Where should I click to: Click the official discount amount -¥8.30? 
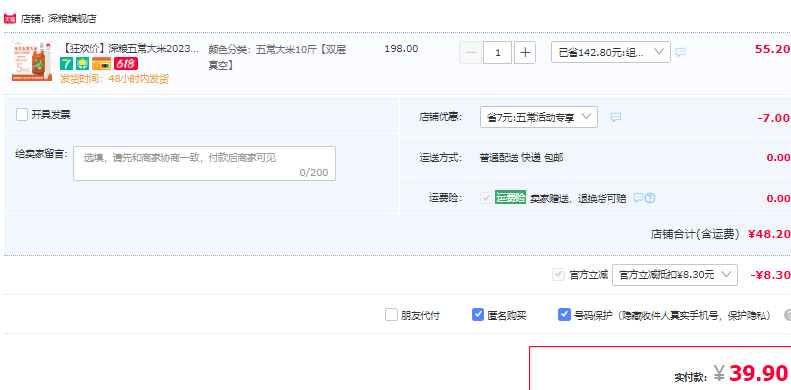(770, 275)
